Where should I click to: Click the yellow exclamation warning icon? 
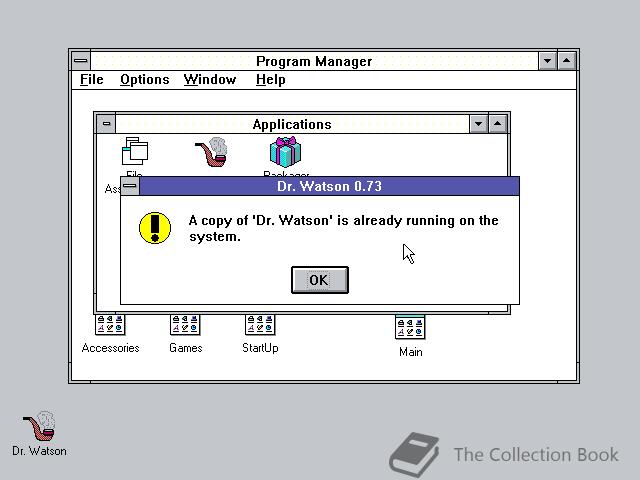155,228
